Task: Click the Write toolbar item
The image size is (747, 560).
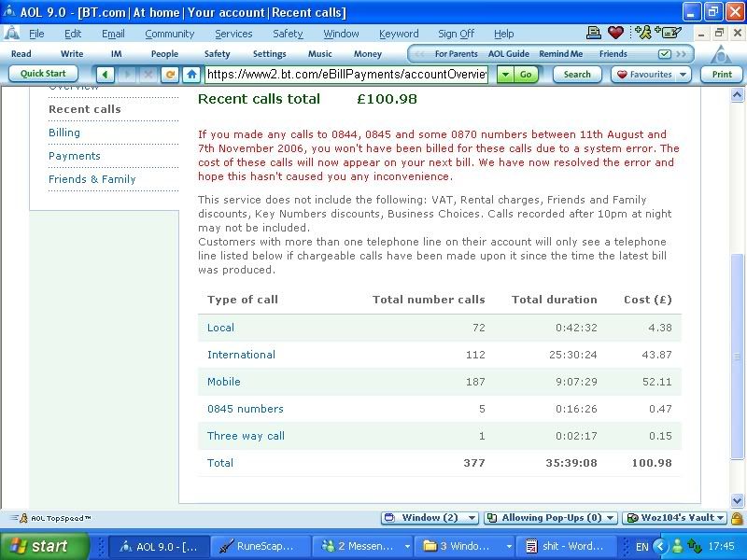Action: coord(72,54)
